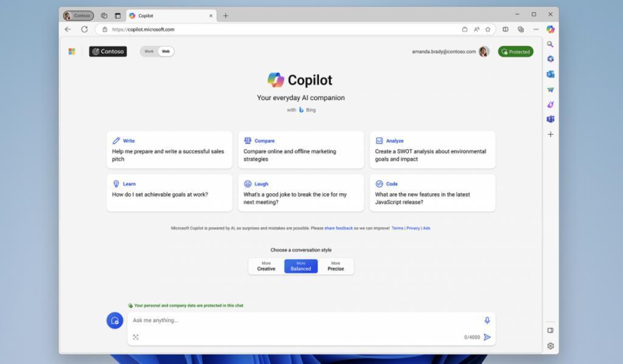Image resolution: width=623 pixels, height=364 pixels.
Task: Click the Contoso logo button
Action: (x=108, y=52)
